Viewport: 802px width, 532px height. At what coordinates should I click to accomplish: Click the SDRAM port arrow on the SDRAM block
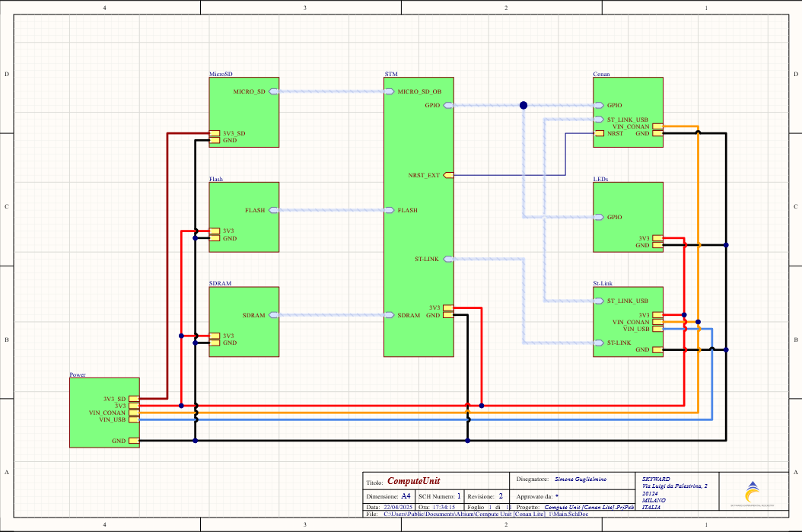pyautogui.click(x=274, y=315)
